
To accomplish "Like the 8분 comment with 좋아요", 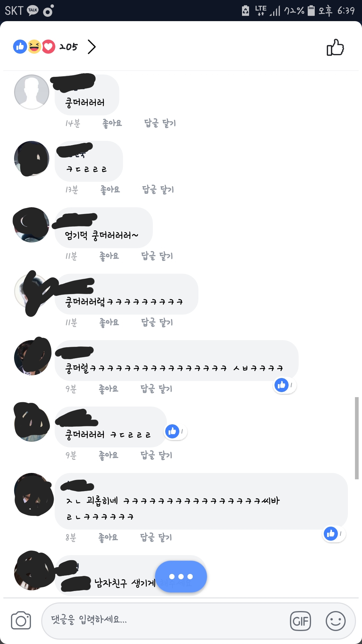I will pyautogui.click(x=108, y=537).
